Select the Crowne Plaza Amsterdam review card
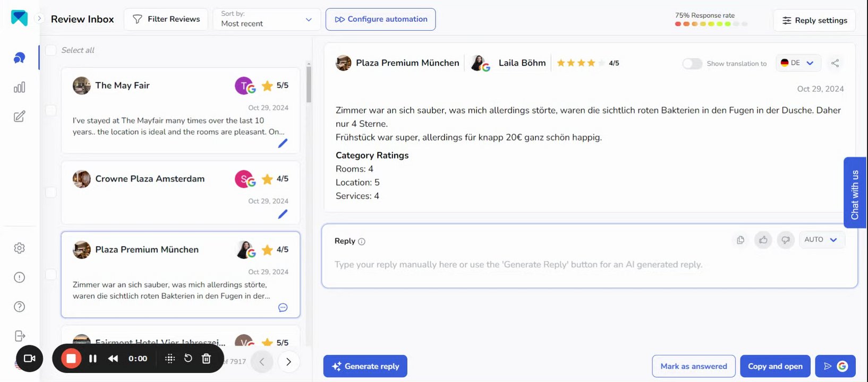 [x=181, y=193]
